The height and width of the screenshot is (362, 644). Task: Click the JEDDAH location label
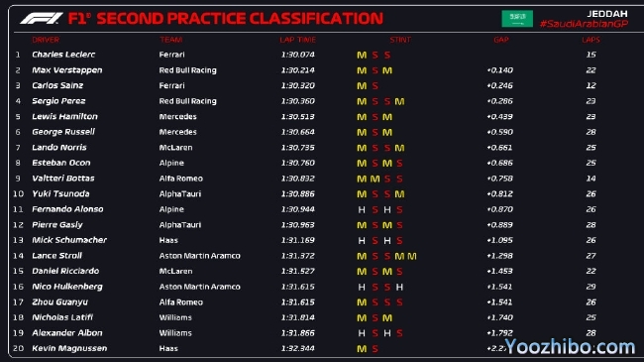(607, 14)
